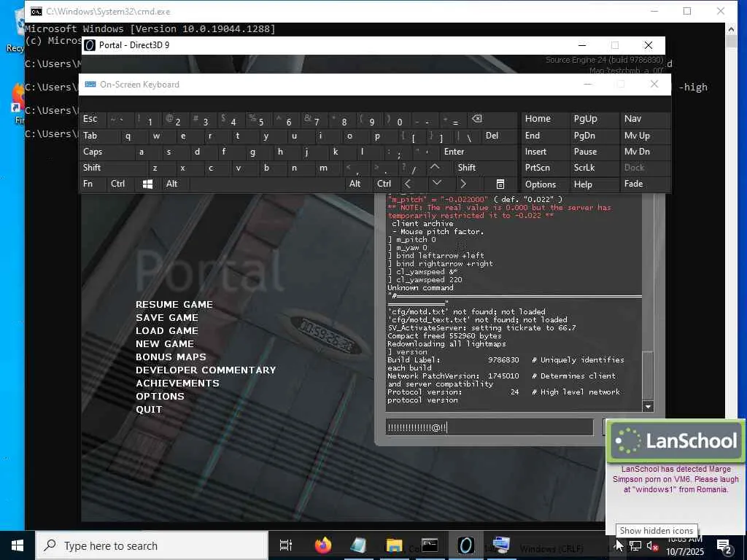Select the Portal game taskbar icon

tap(465, 545)
